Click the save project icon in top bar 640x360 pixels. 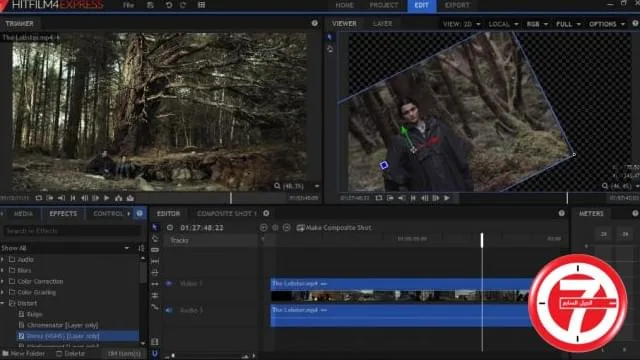pos(150,5)
